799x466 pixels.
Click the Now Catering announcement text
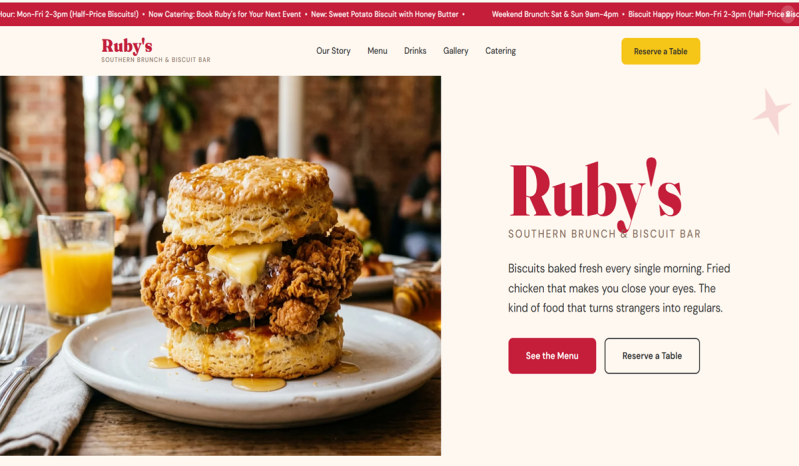225,14
